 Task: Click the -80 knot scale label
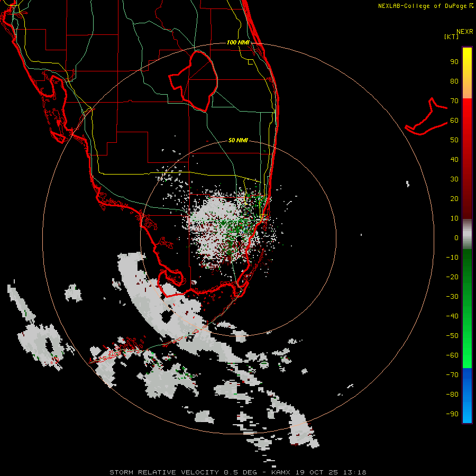tap(452, 395)
